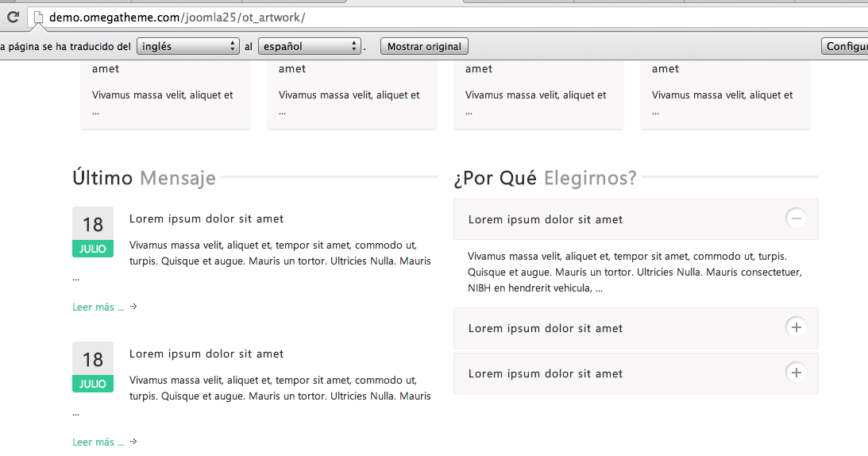Open the Configurar translation options button
The height and width of the screenshot is (456, 868).
pyautogui.click(x=845, y=47)
